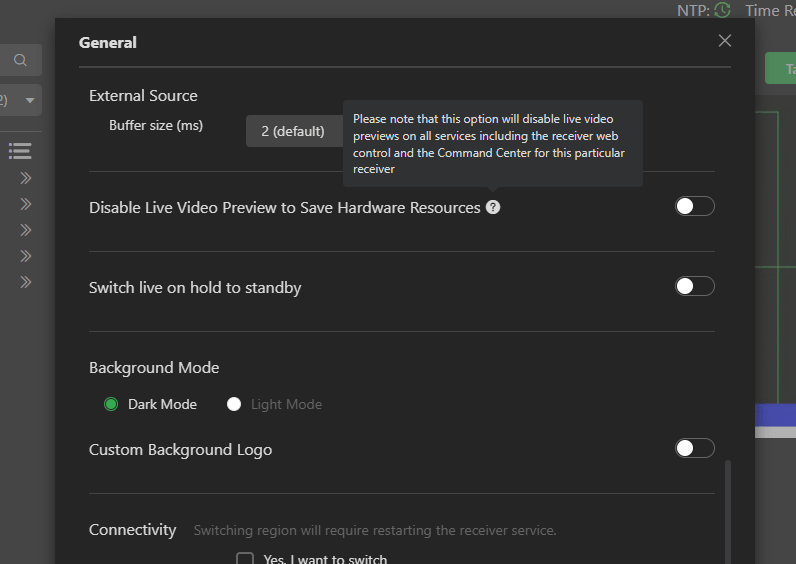Image resolution: width=796 pixels, height=564 pixels.
Task: Expand the fifth double-chevron sidebar row
Action: 26,282
